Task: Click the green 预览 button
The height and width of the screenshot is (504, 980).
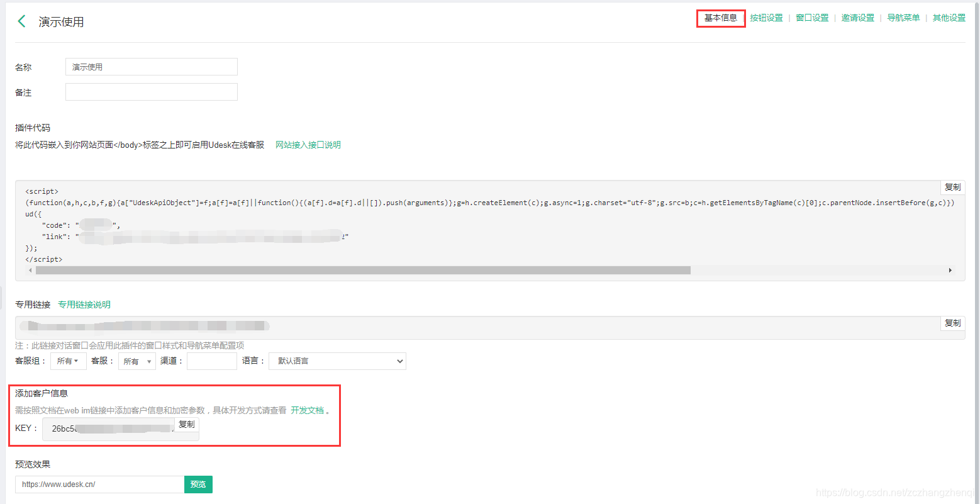Action: click(x=198, y=484)
